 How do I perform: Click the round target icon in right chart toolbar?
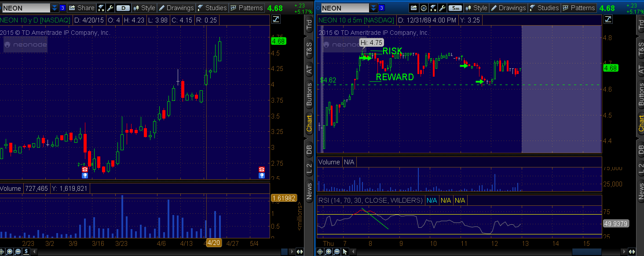tap(424, 8)
